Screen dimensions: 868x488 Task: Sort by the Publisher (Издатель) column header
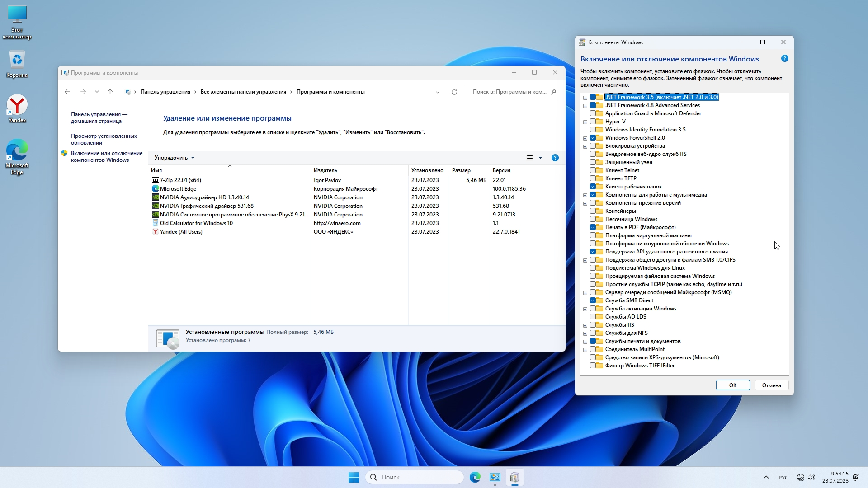325,170
